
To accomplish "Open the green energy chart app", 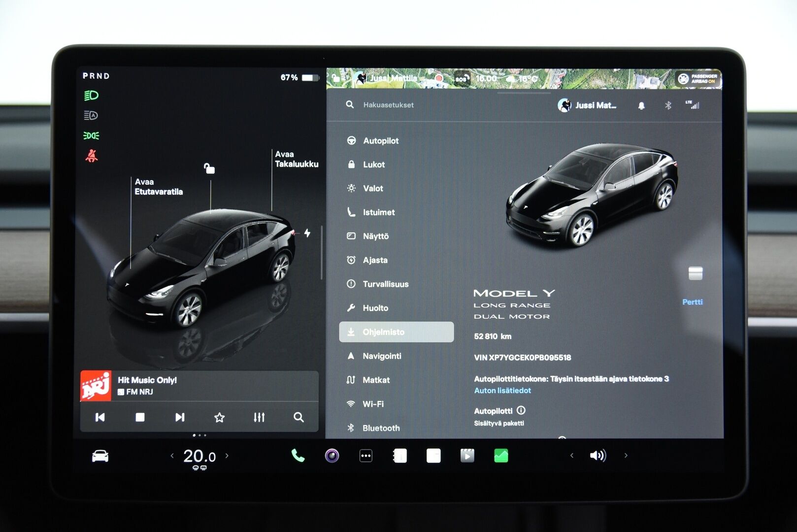I will [501, 456].
